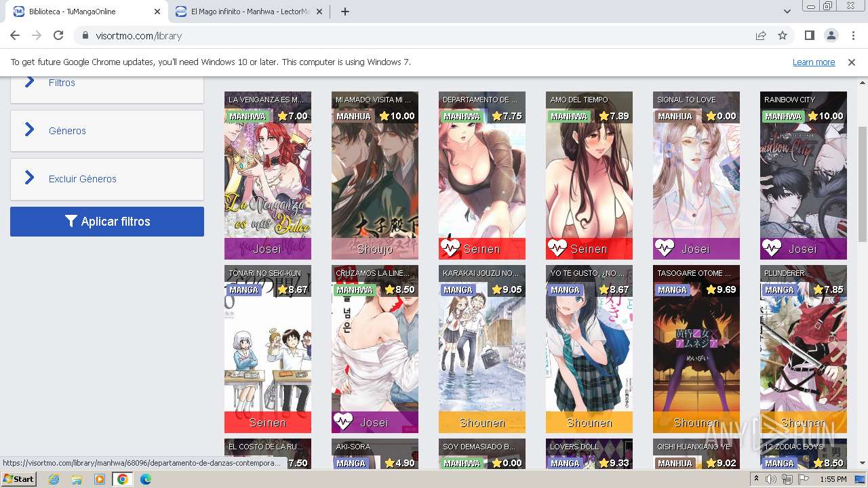Go back to previous page

[15, 35]
